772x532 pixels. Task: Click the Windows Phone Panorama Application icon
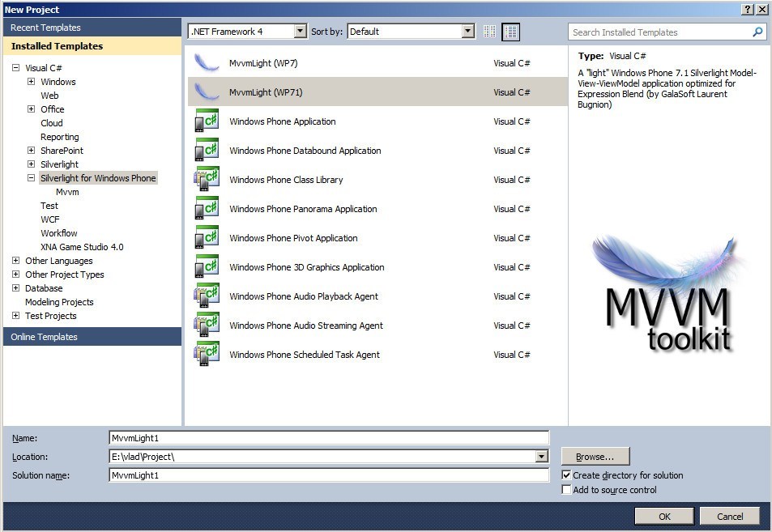207,209
